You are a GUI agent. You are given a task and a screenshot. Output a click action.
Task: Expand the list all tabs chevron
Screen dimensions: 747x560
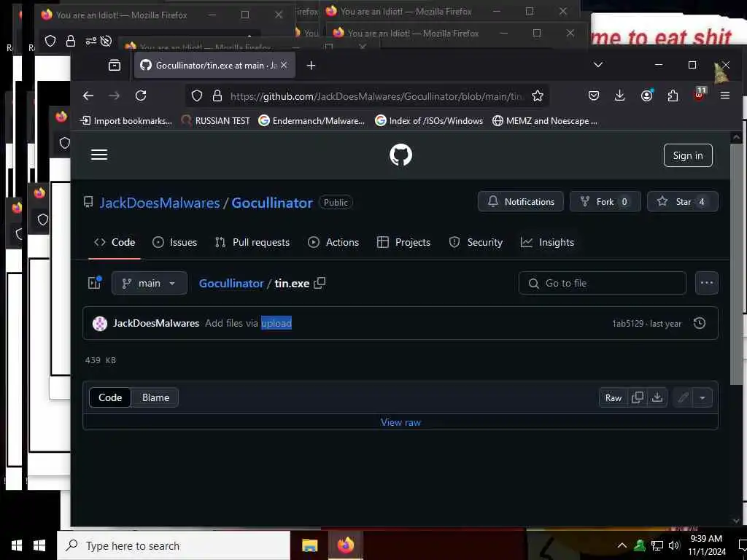[x=598, y=65]
